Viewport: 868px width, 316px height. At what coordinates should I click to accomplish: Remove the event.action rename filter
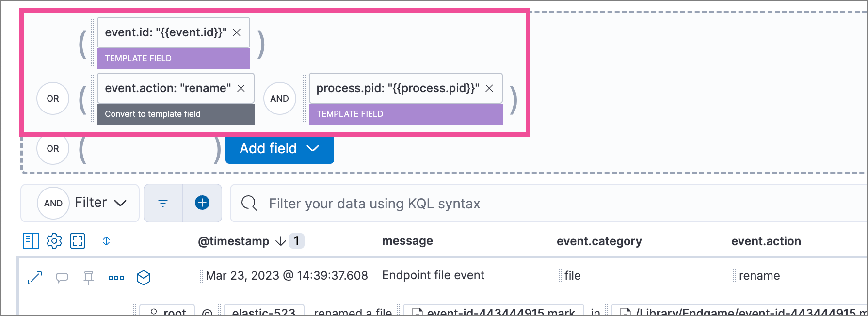pyautogui.click(x=241, y=88)
